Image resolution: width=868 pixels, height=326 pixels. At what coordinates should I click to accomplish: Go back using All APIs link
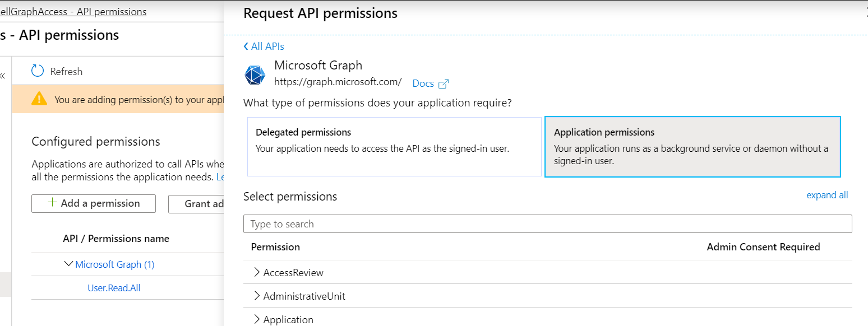pos(264,46)
